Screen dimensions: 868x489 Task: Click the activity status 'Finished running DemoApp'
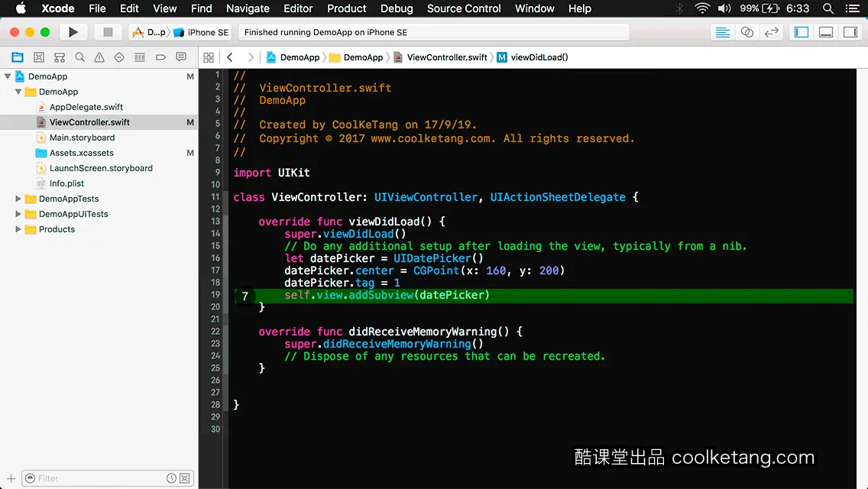click(325, 32)
